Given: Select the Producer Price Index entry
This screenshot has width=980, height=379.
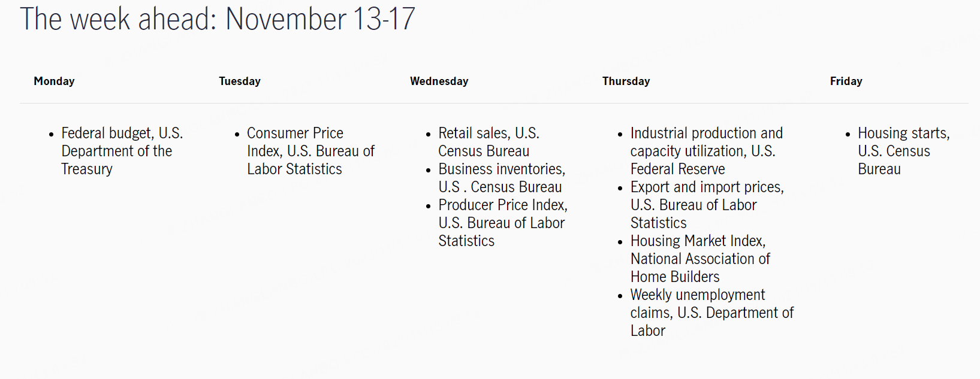Looking at the screenshot, I should pos(502,223).
